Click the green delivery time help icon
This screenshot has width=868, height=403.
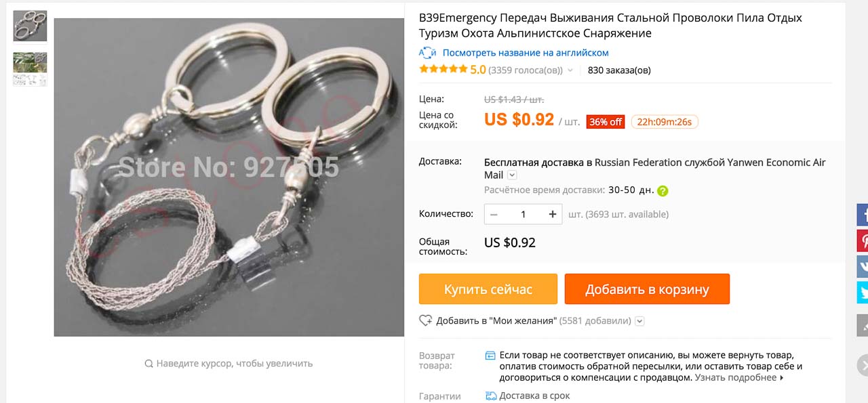point(663,191)
